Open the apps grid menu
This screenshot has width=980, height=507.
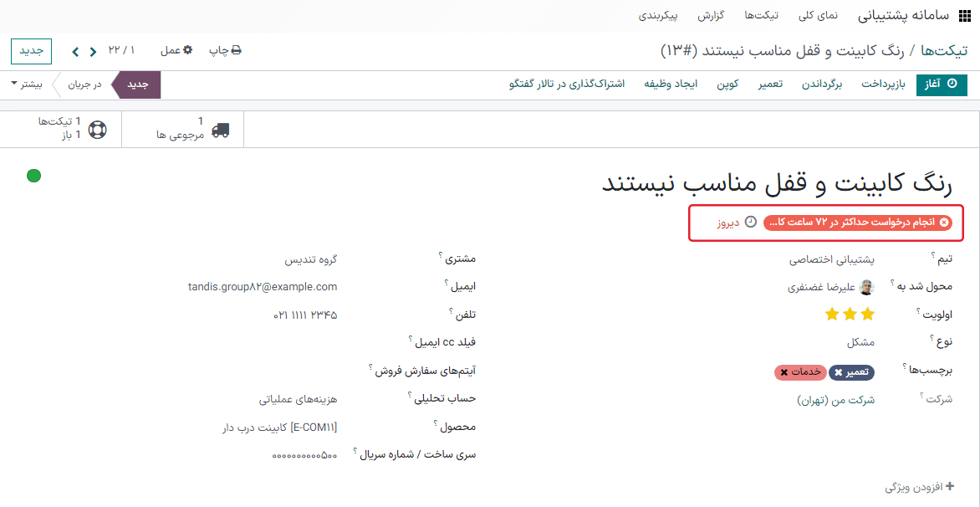click(x=967, y=15)
